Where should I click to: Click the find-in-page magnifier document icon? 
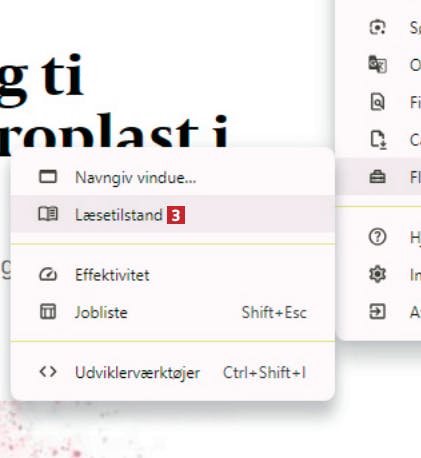[x=377, y=102]
